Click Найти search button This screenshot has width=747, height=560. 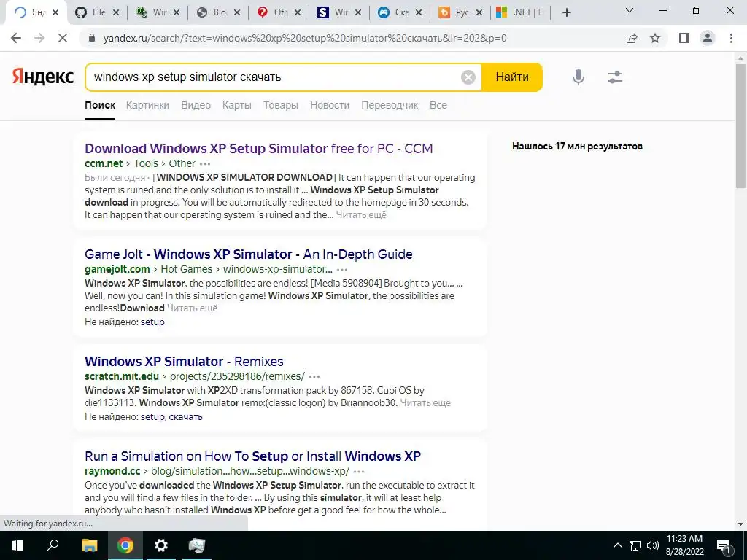pos(512,77)
